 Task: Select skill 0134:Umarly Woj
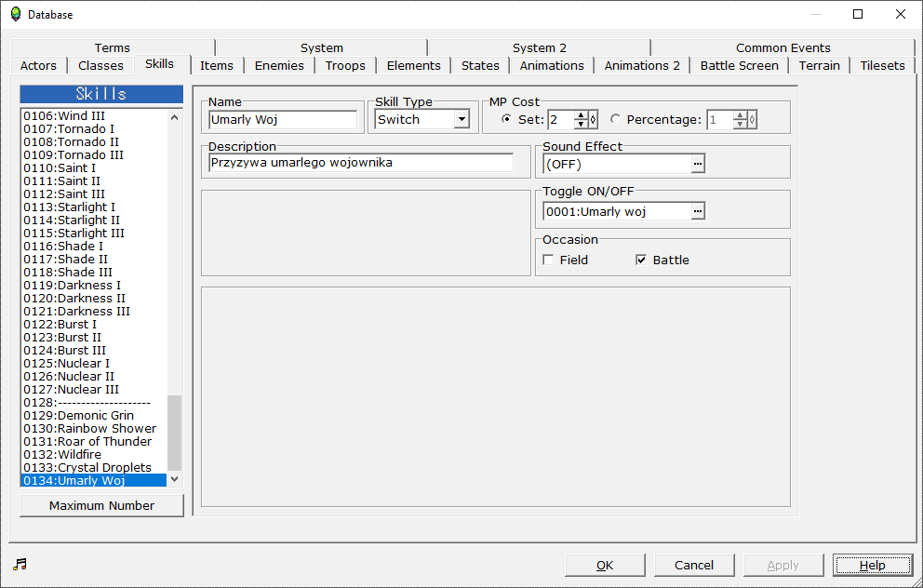(x=94, y=480)
